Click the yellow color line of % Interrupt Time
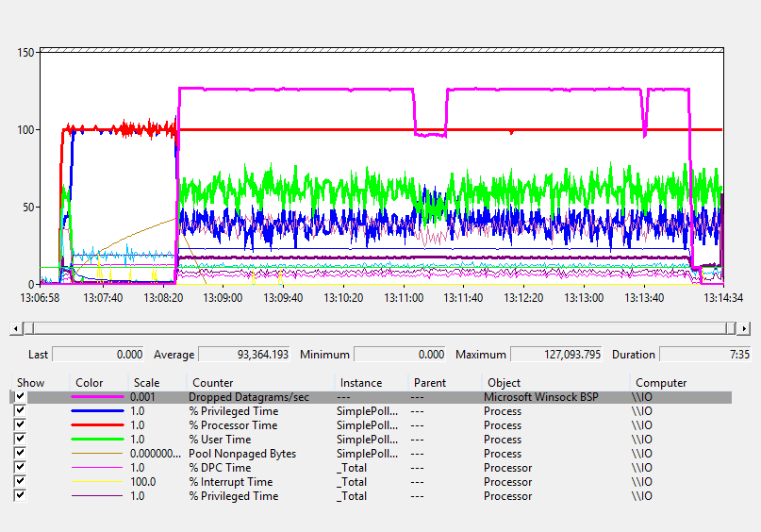 click(x=97, y=482)
